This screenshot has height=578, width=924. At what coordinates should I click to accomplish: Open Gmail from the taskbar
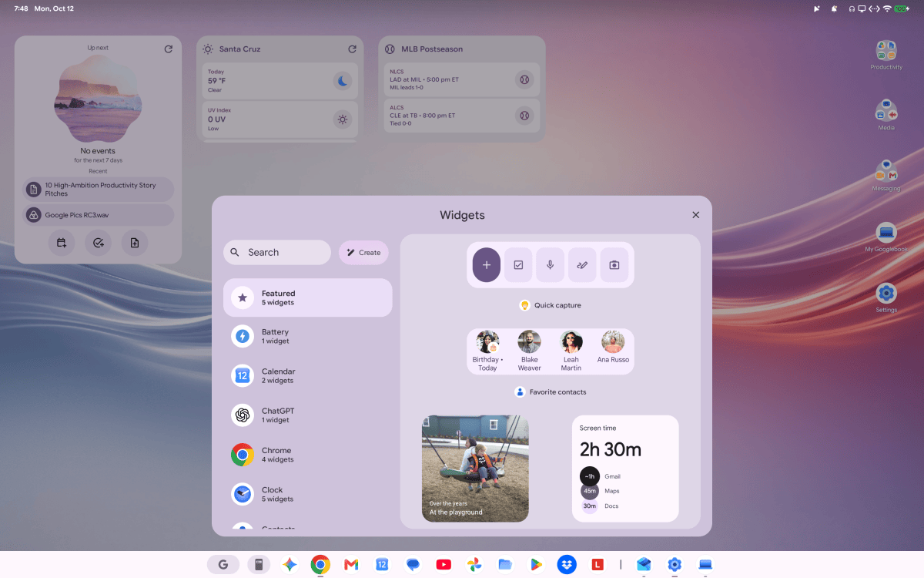[x=351, y=565]
